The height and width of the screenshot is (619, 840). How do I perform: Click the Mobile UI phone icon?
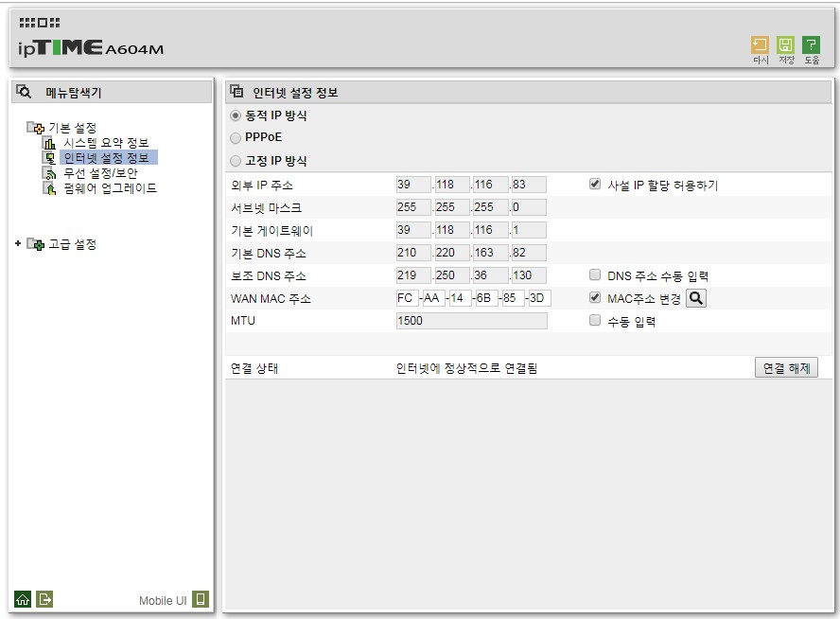(x=201, y=599)
